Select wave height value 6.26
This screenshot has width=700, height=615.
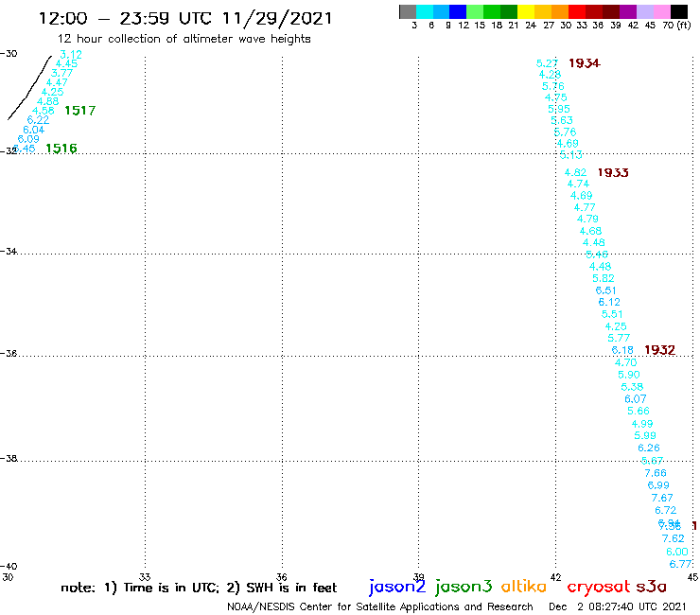649,448
